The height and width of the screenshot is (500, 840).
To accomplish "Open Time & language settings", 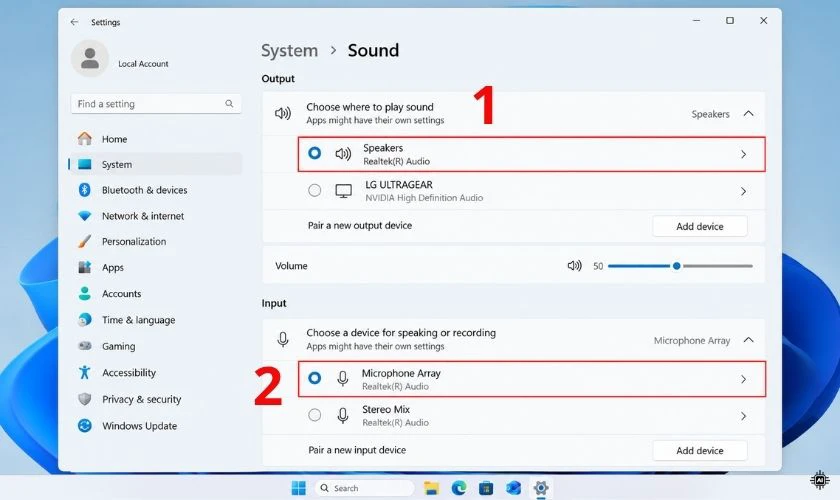I will 155,320.
